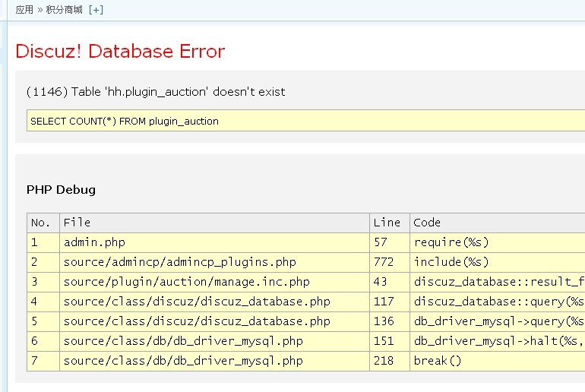Click the break() code cell
Viewport: 585px width, 392px height.
point(438,361)
